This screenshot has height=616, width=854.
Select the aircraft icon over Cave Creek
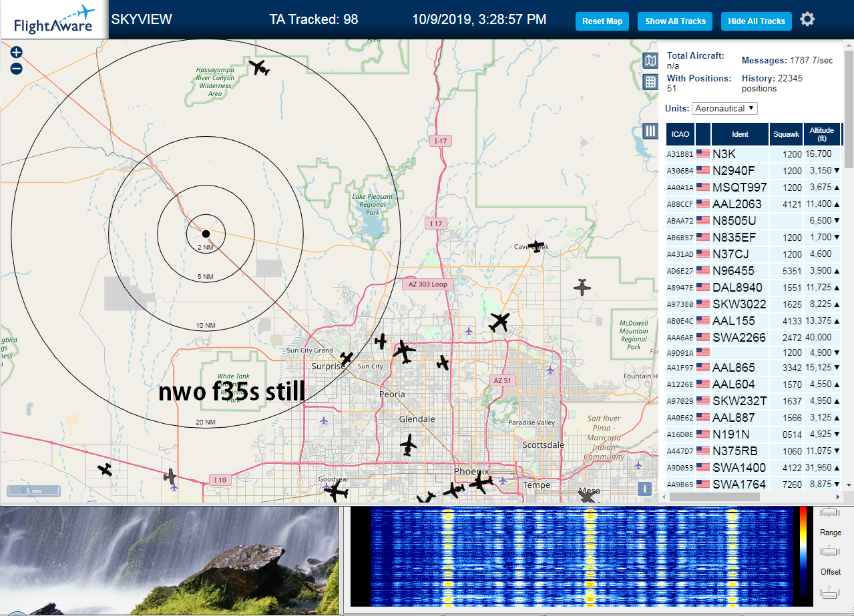coord(536,246)
